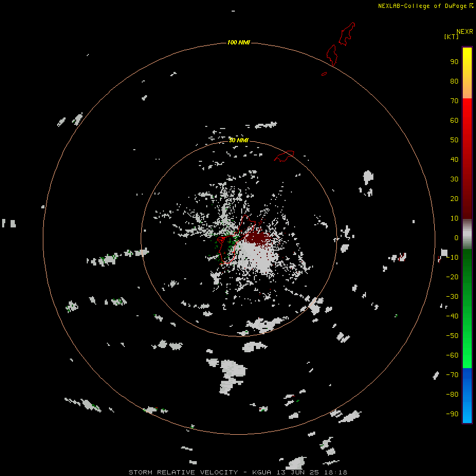476x476 pixels.
Task: Click the 0 scale label
Action: click(456, 237)
